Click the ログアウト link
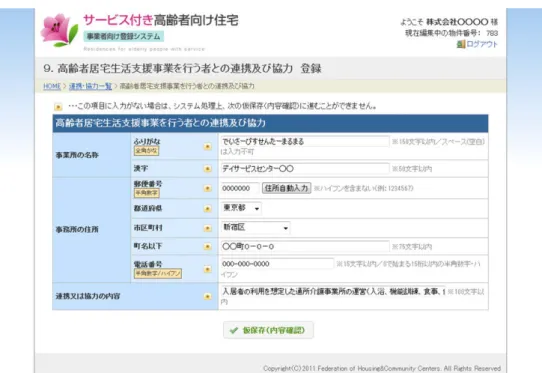This screenshot has width=542, height=373. point(482,44)
